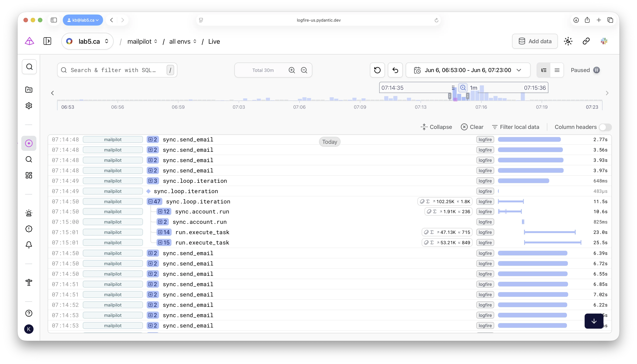Open project settings gear icon in sidebar
637x364 pixels.
pos(29,106)
